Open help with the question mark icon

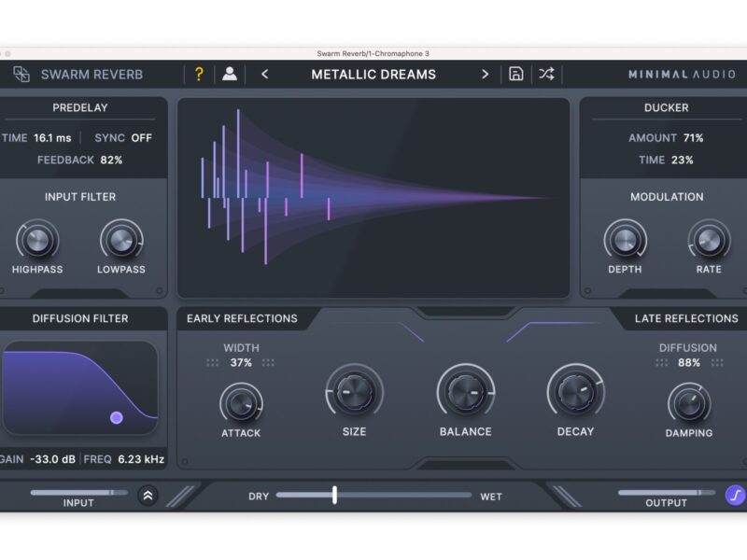pos(199,75)
